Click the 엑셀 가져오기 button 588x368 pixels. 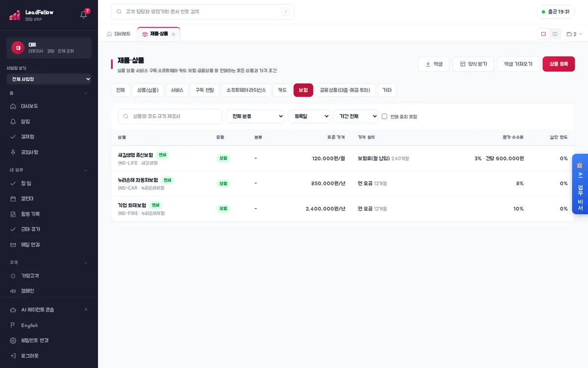pos(518,64)
